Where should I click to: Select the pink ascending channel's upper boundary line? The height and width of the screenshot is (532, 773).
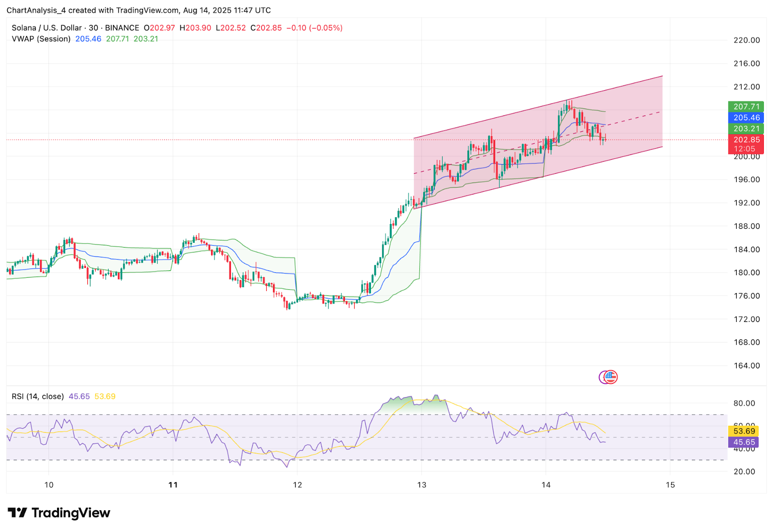click(x=538, y=107)
